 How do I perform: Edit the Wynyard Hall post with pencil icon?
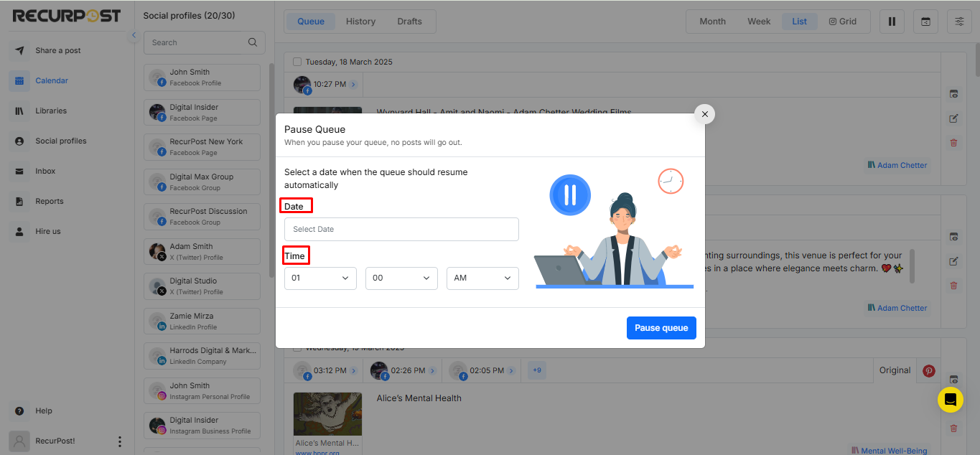pos(953,118)
